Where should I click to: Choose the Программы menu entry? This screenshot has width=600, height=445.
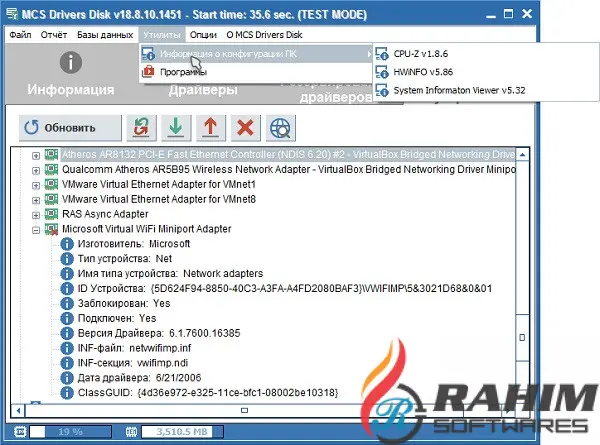click(x=256, y=72)
